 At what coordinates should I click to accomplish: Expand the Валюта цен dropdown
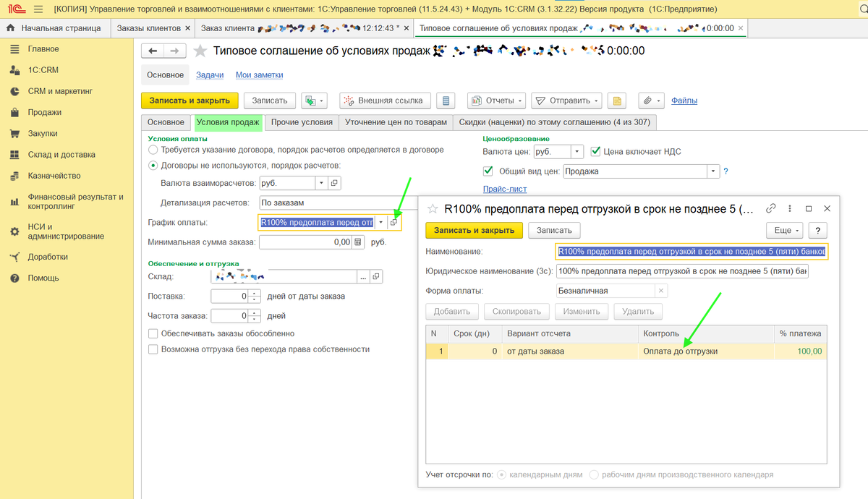point(576,152)
